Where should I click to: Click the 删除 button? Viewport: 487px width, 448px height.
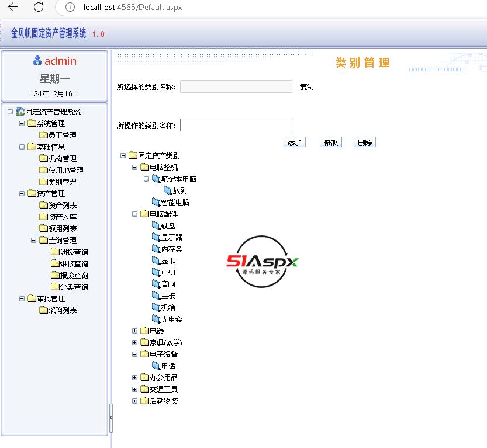pos(364,143)
